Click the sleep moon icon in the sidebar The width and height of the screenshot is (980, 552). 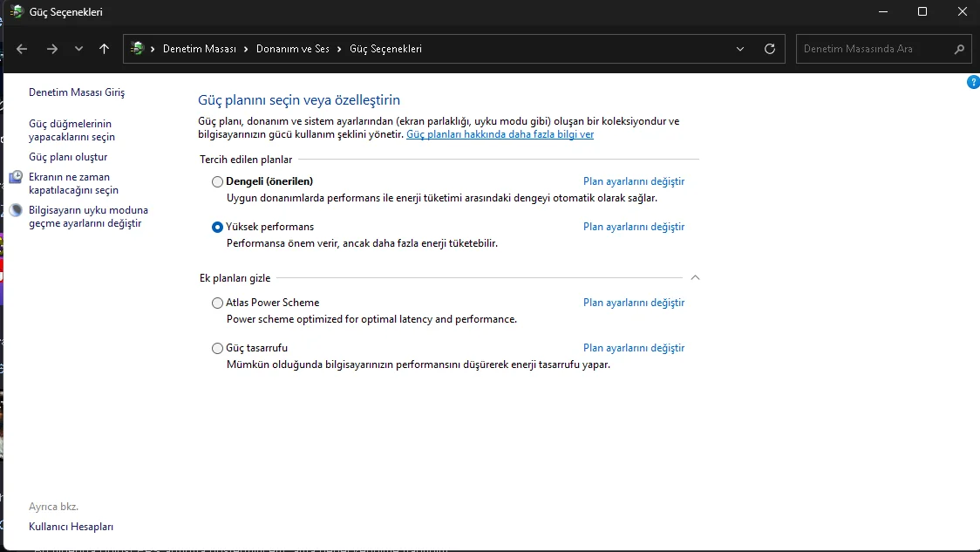point(17,210)
